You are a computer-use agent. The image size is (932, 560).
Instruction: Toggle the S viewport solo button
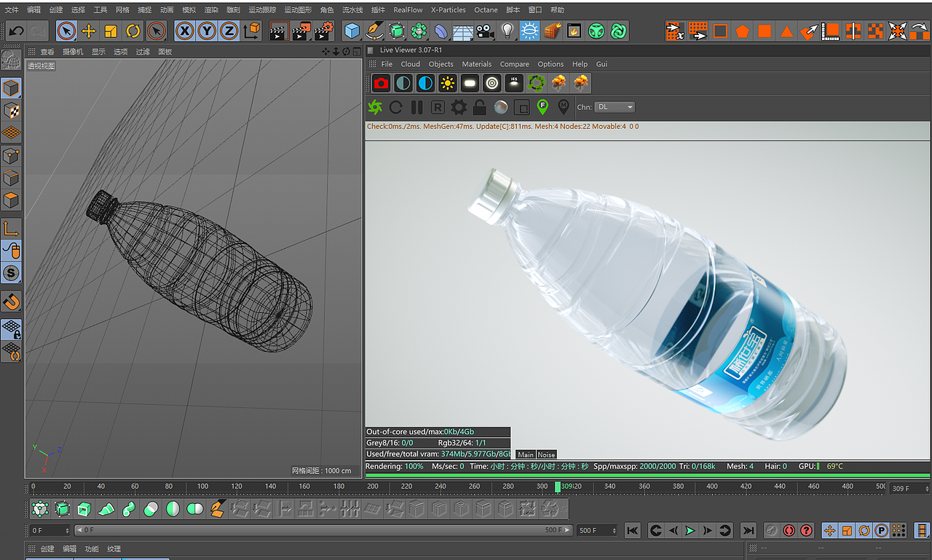click(11, 274)
